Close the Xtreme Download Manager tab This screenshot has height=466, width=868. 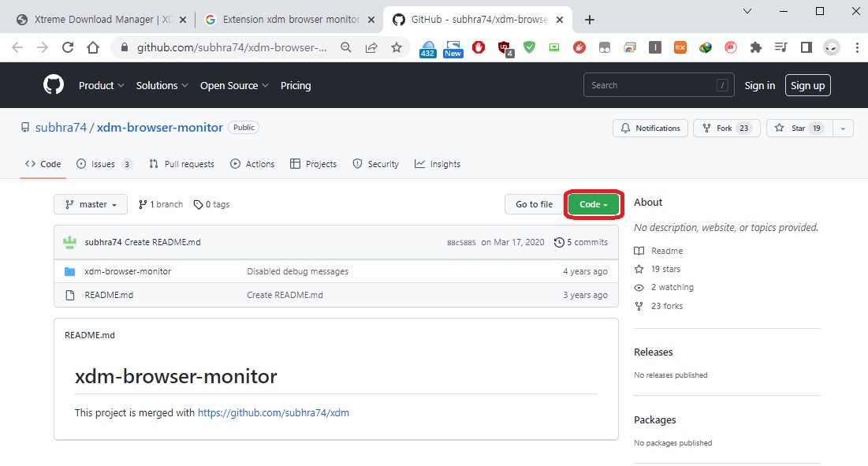pos(183,20)
